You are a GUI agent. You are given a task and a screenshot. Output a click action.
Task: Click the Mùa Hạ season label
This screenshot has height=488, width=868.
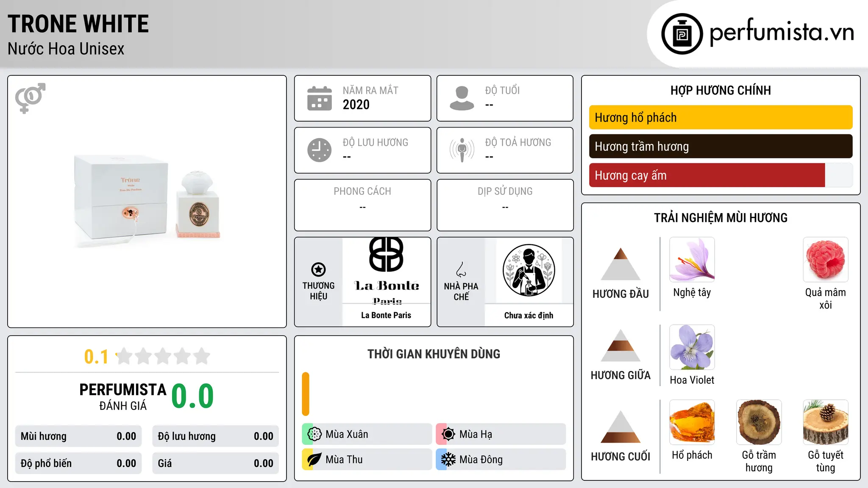coord(476,434)
